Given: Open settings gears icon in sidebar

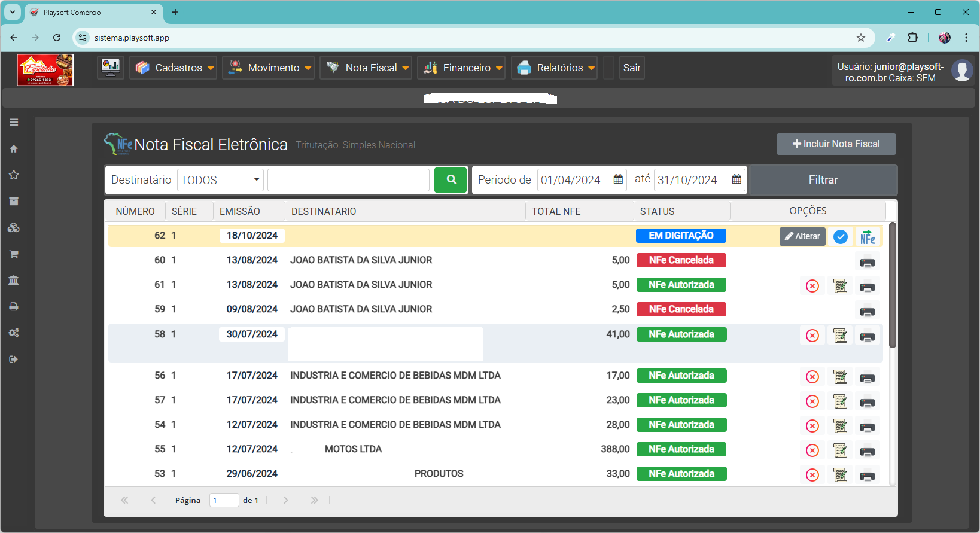Looking at the screenshot, I should tap(14, 333).
